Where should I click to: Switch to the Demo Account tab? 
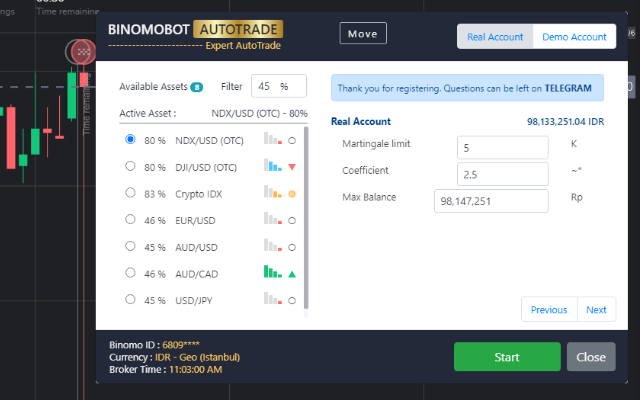(x=574, y=37)
